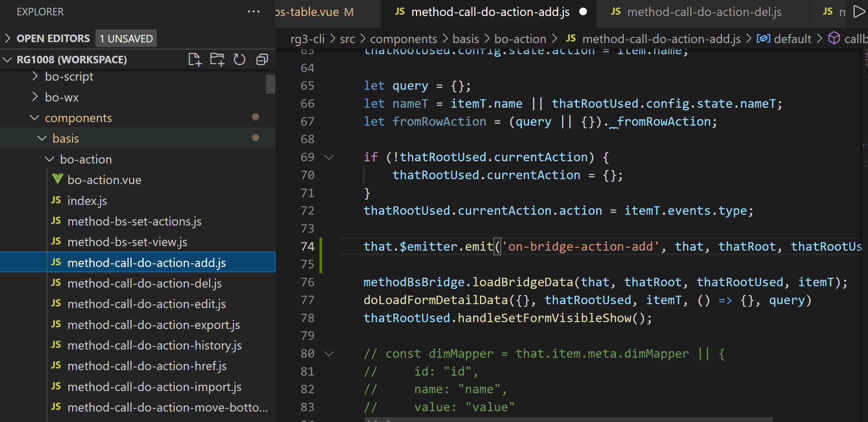The image size is (868, 422).
Task: Click rg3-cli in the breadcrumb path
Action: [x=307, y=39]
